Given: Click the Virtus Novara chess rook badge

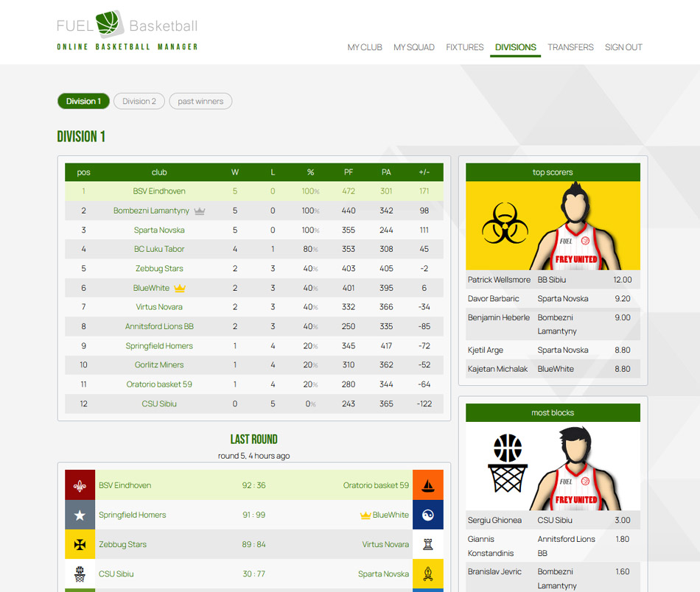Looking at the screenshot, I should coord(427,544).
